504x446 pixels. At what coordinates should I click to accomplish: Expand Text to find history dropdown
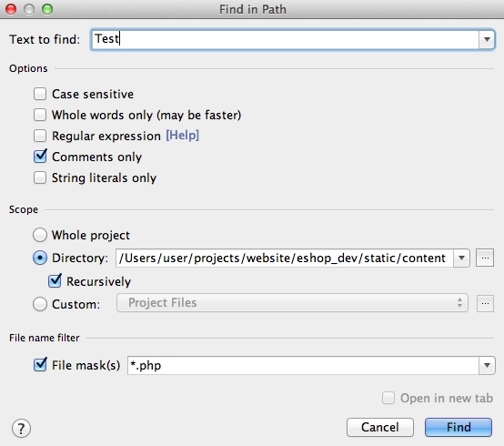click(x=487, y=39)
